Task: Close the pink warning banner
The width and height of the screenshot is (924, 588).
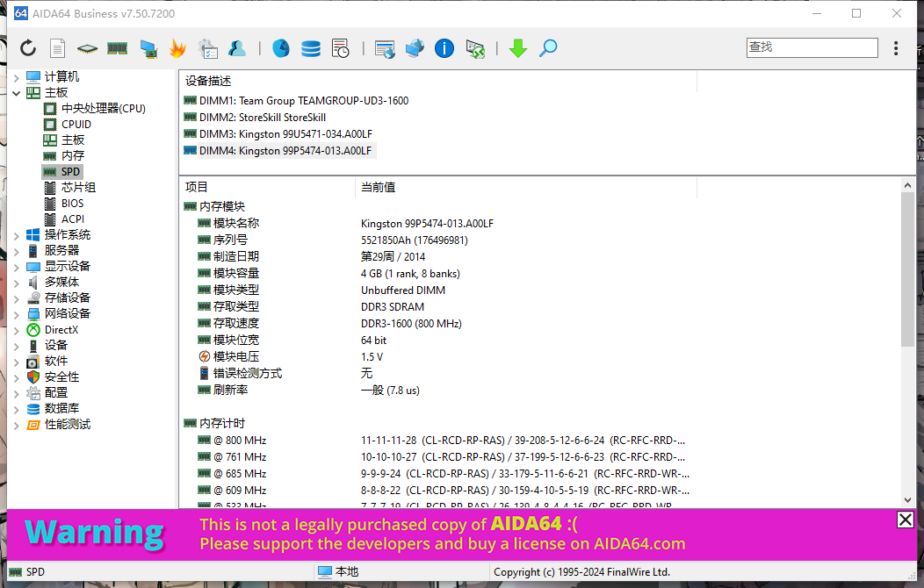Action: 905,520
